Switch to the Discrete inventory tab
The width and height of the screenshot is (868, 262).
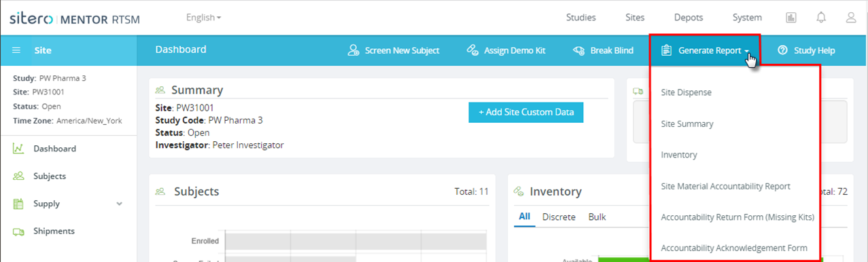pos(559,217)
